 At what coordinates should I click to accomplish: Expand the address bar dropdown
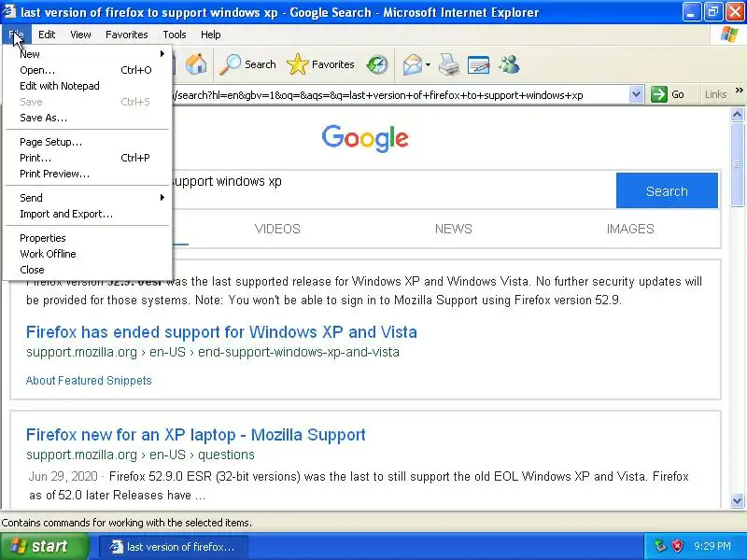tap(636, 94)
